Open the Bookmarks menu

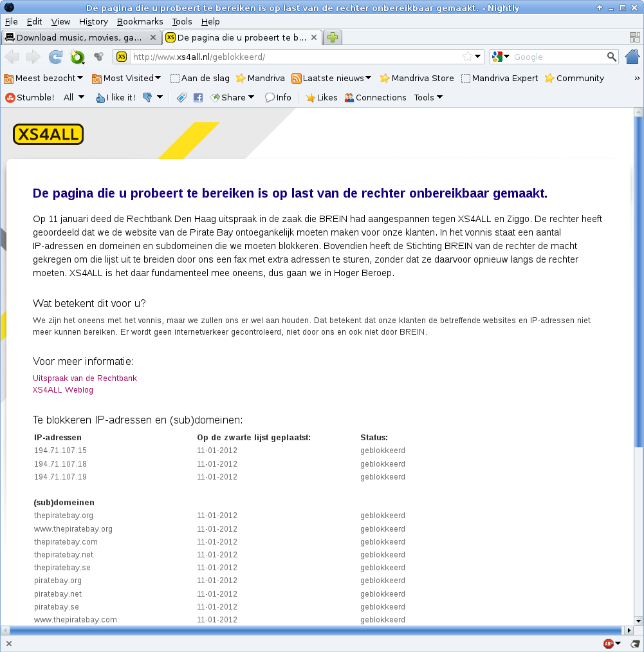coord(140,22)
